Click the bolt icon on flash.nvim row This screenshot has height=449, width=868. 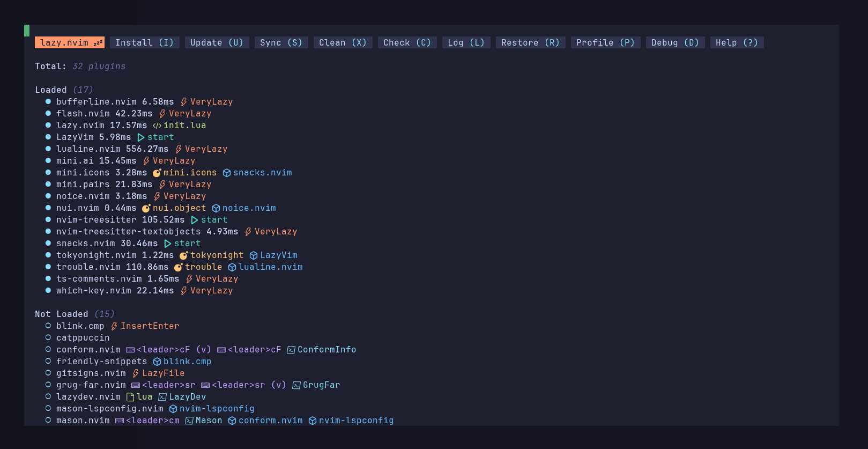(162, 114)
